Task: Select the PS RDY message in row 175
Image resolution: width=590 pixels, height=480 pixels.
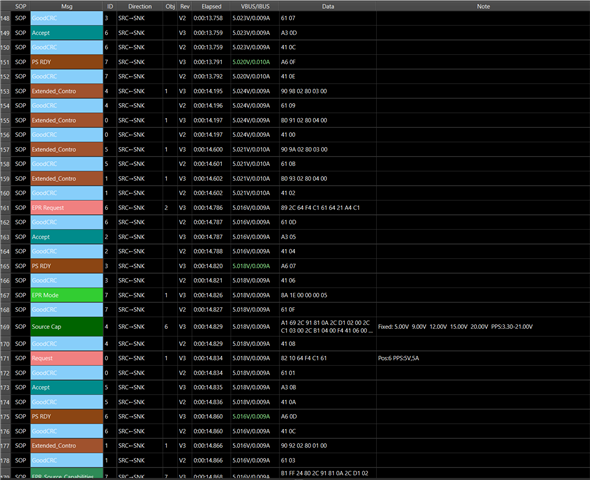Action: pos(67,416)
